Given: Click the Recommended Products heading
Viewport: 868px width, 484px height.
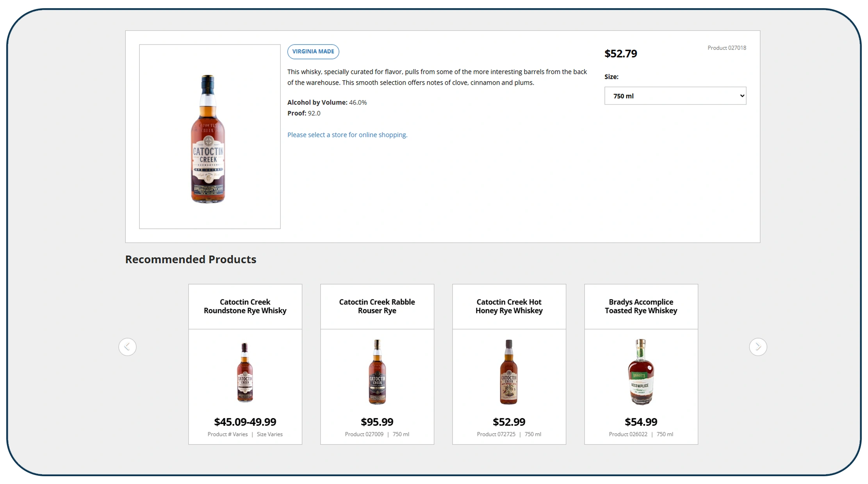Looking at the screenshot, I should (191, 259).
